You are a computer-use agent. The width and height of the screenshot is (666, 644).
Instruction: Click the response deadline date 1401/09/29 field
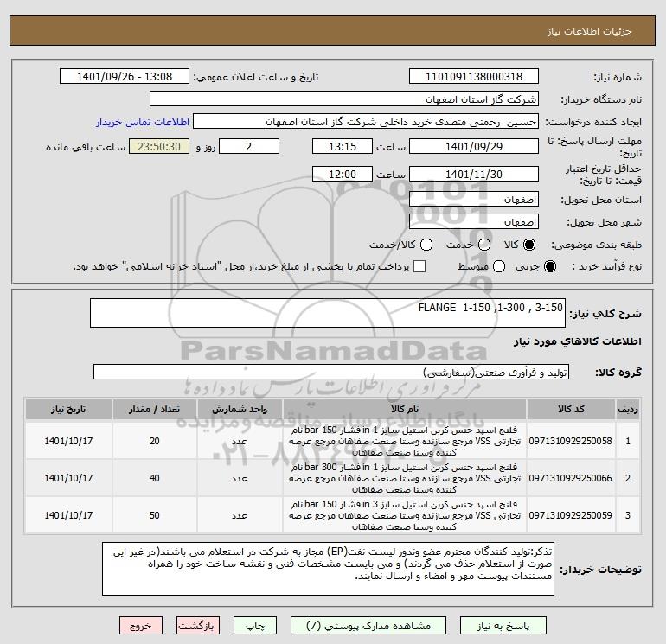(474, 146)
